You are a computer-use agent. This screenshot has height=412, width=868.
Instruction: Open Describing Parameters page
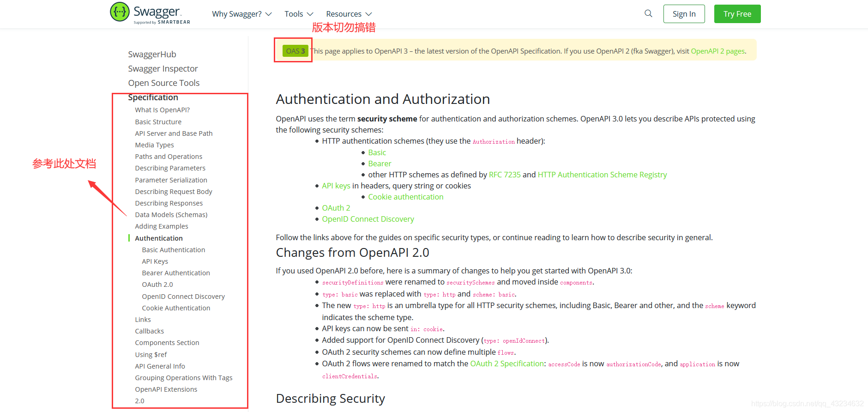[170, 168]
